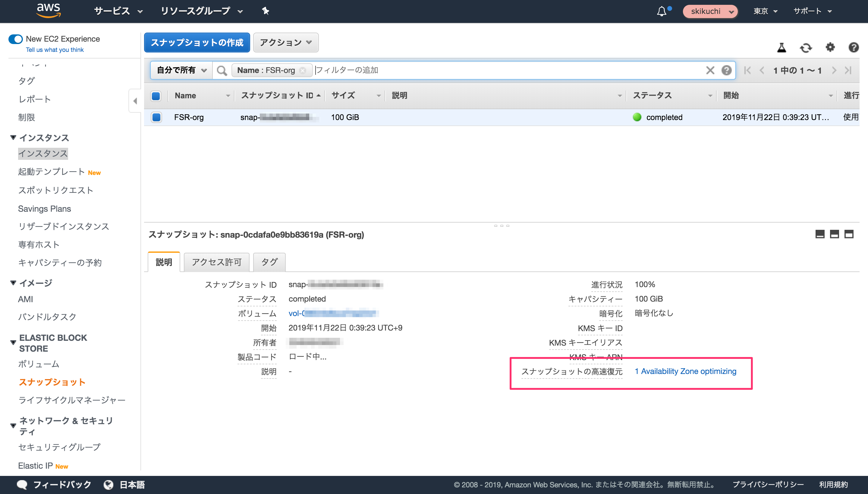This screenshot has width=868, height=494.
Task: Open the help question mark icon in toolbar
Action: tap(854, 47)
